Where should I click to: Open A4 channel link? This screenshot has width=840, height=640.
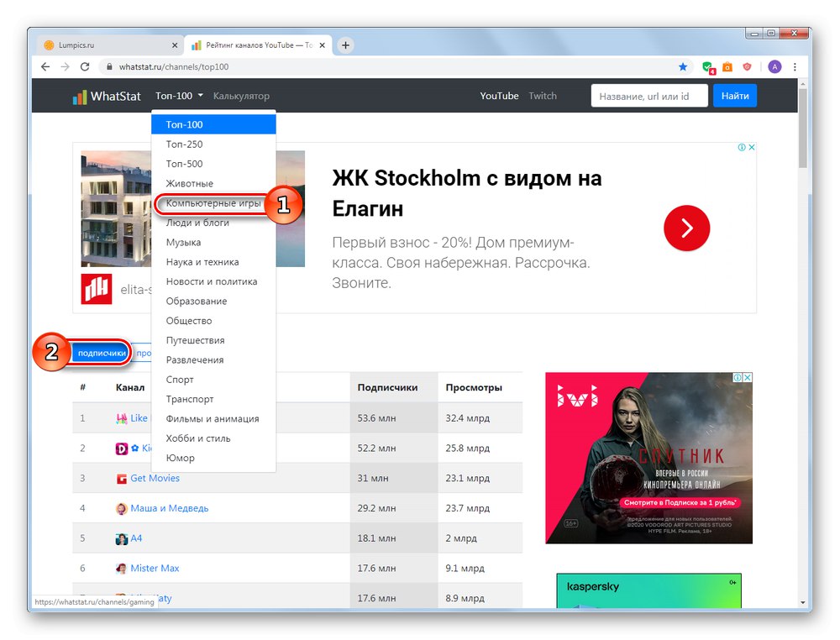pos(136,538)
